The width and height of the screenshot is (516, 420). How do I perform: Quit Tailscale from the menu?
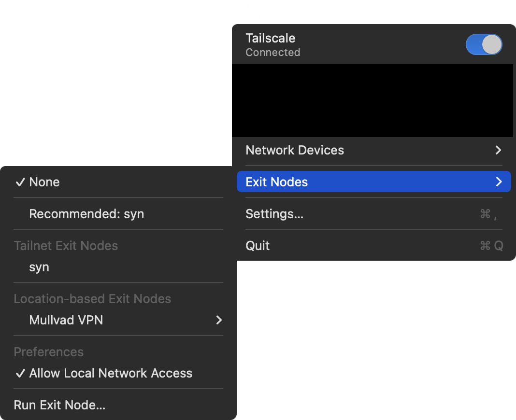(258, 246)
